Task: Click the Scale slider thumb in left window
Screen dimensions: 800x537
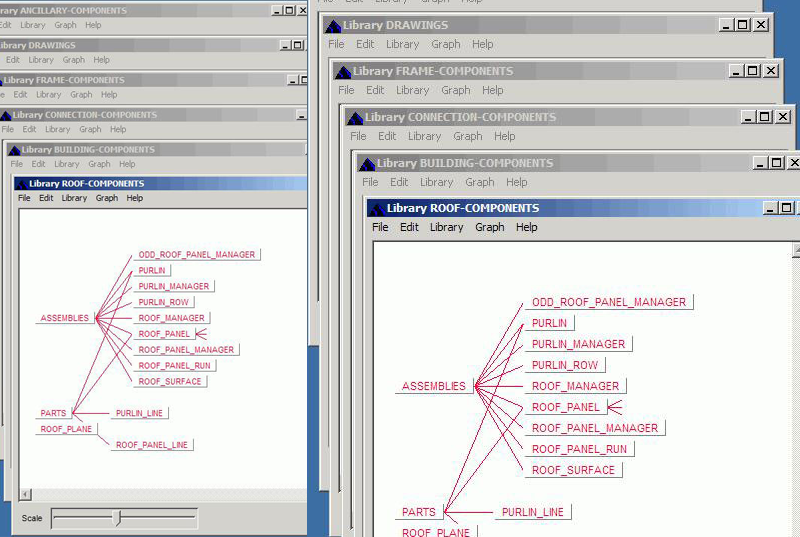Action: pos(118,518)
